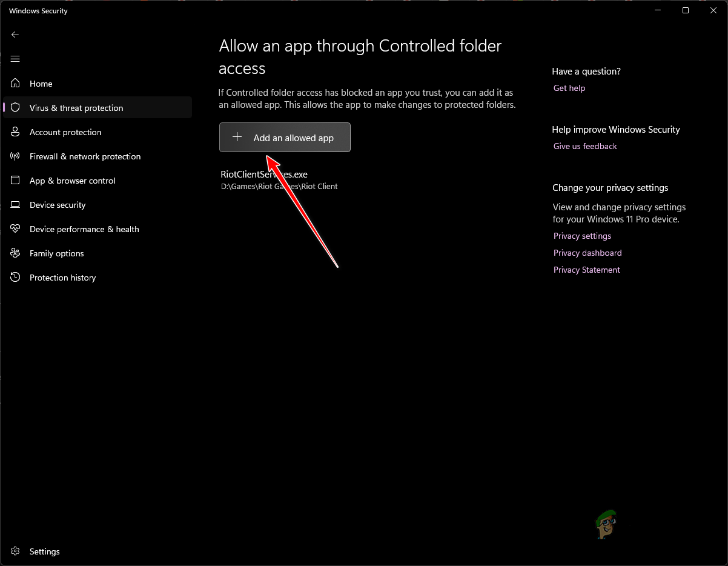This screenshot has width=728, height=566.
Task: Open Windows Security Settings via gear icon
Action: pyautogui.click(x=15, y=551)
